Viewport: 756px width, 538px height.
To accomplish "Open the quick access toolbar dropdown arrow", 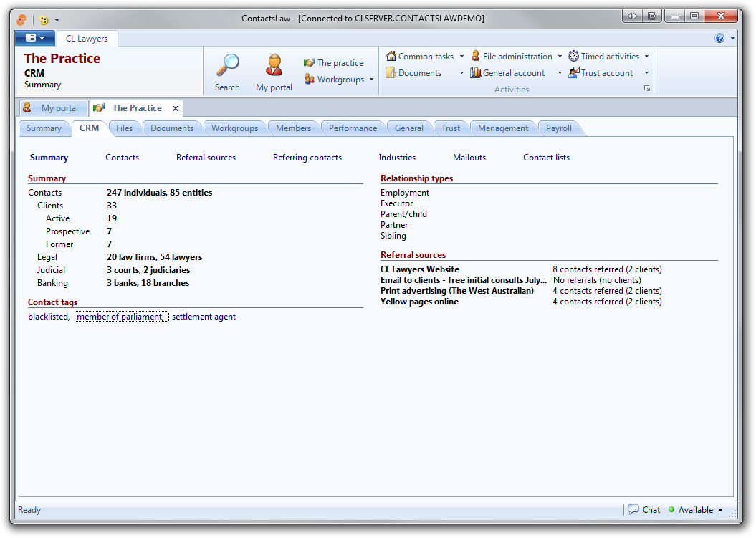I will click(x=57, y=20).
